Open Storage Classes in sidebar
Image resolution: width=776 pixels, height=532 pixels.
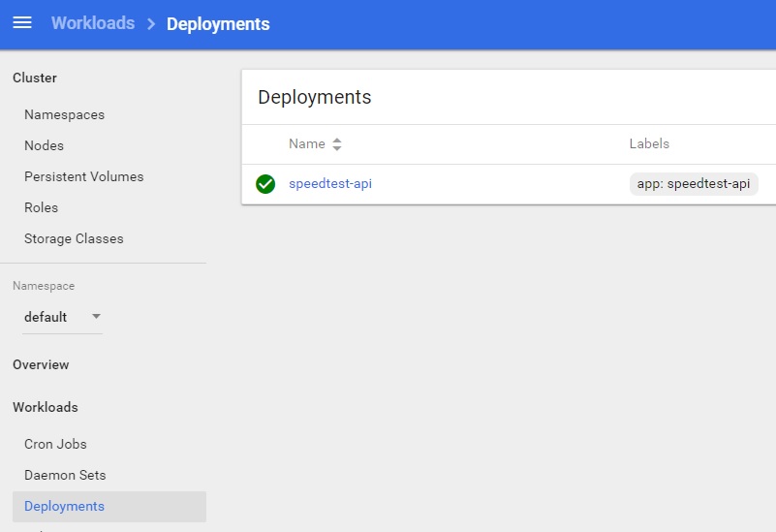tap(74, 238)
